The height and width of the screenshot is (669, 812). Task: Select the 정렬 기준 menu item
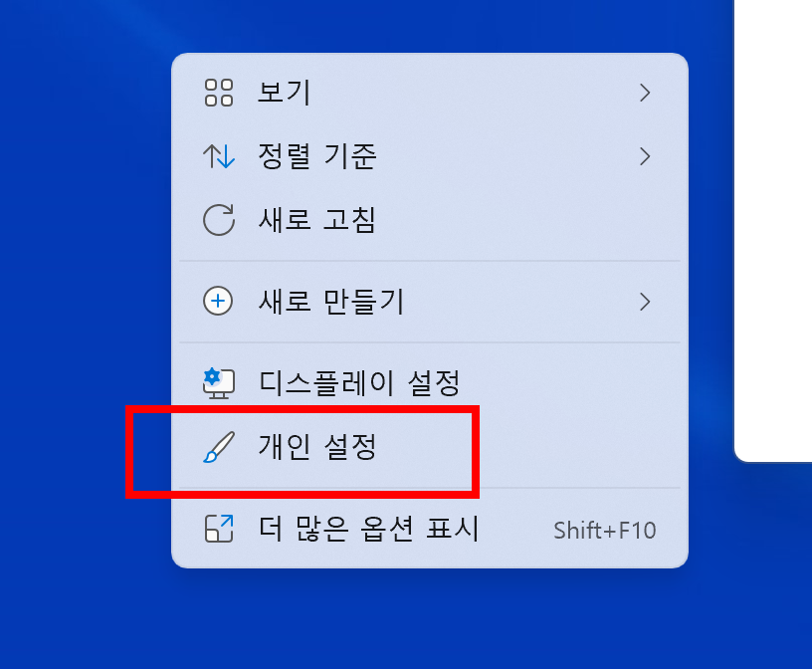click(429, 156)
